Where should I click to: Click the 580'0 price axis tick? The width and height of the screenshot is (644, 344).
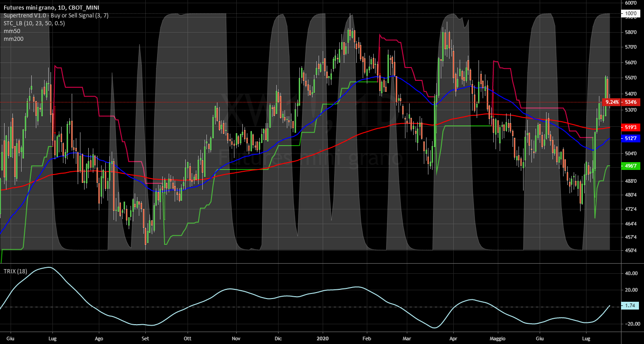pos(631,33)
